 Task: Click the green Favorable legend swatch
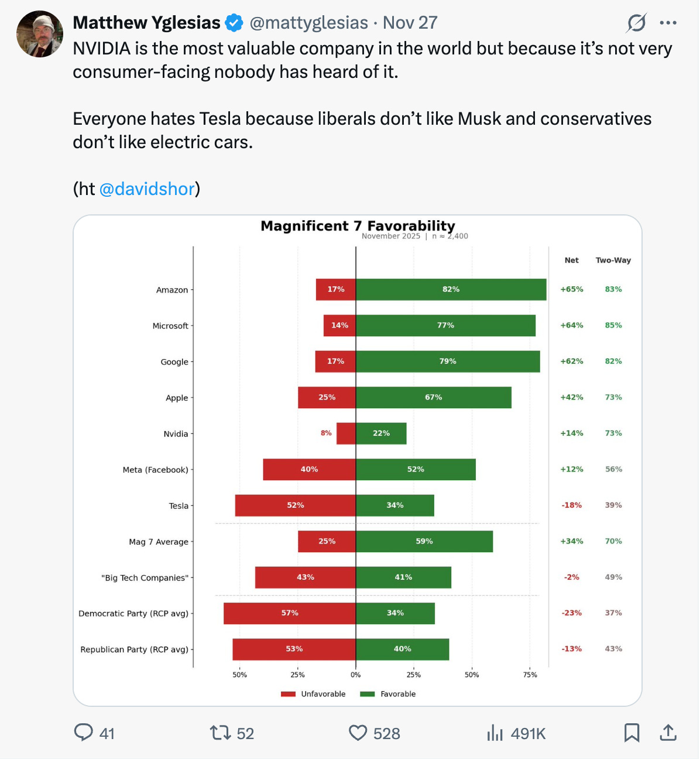pyautogui.click(x=367, y=694)
